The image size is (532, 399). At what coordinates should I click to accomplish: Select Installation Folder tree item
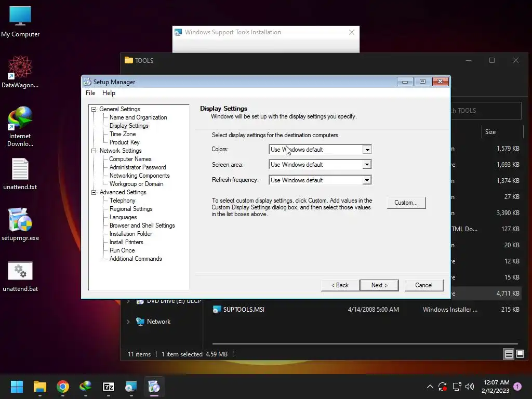tap(130, 234)
